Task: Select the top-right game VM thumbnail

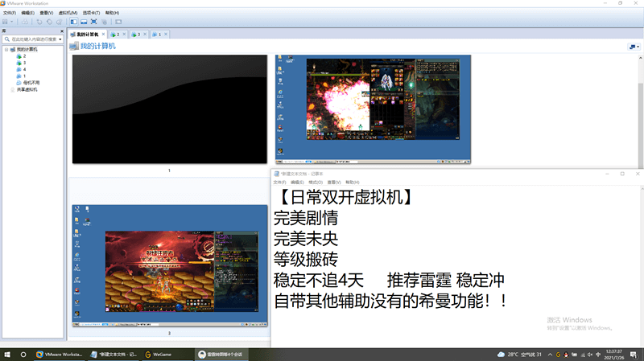Action: click(373, 109)
